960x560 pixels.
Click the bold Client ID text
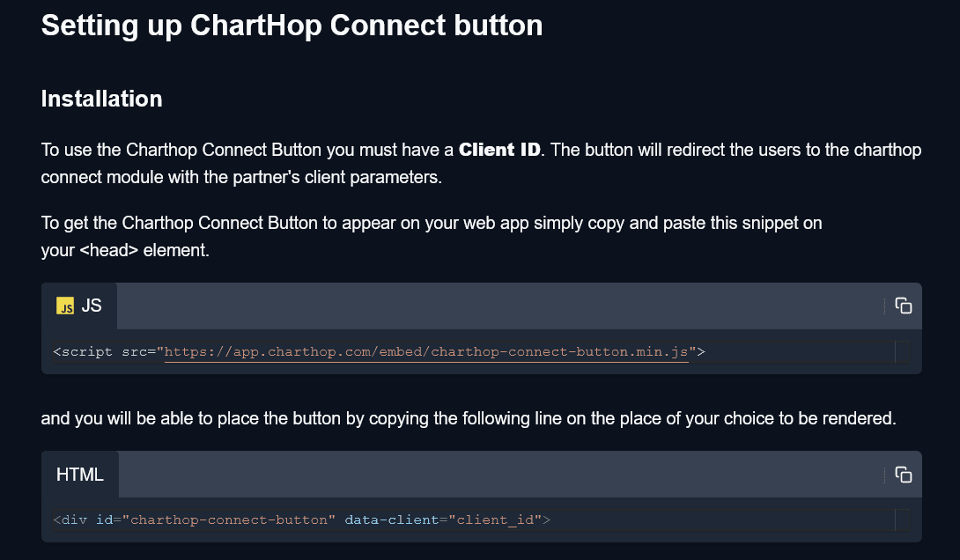click(x=499, y=150)
